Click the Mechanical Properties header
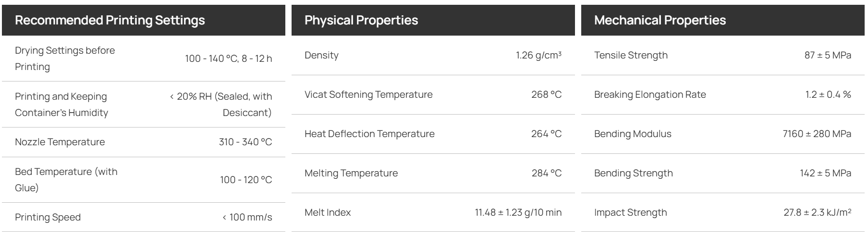Screen dimensions: 868x232 pyautogui.click(x=660, y=20)
